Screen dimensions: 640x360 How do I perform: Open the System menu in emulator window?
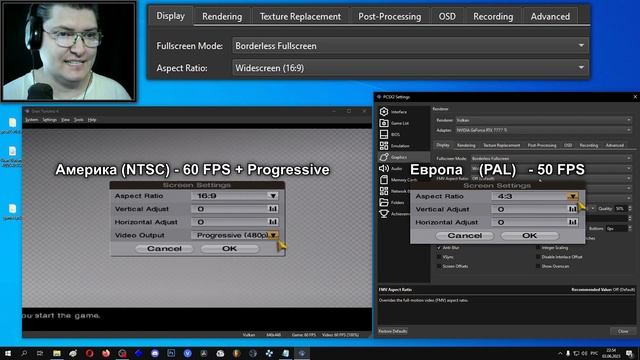click(31, 120)
